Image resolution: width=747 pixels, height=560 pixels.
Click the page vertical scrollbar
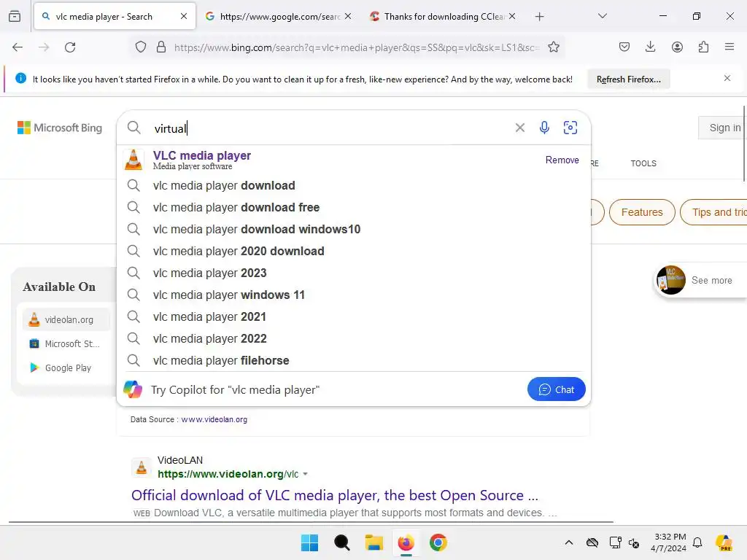pos(744,143)
